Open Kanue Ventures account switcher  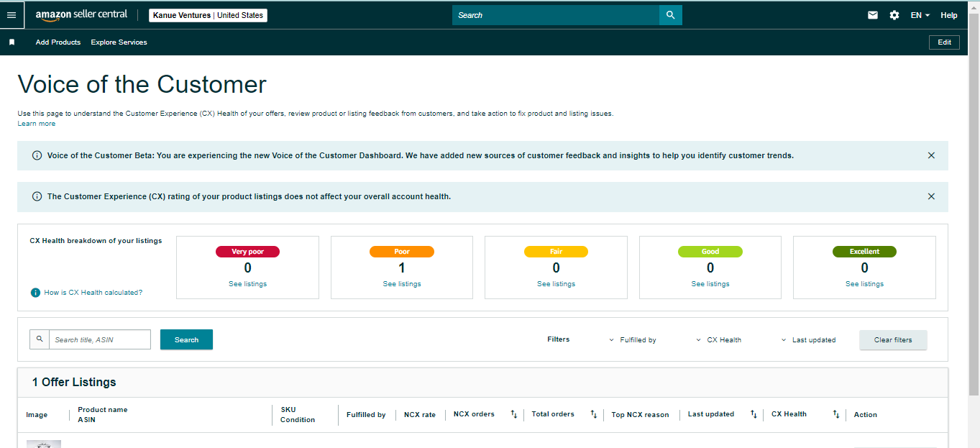[208, 15]
